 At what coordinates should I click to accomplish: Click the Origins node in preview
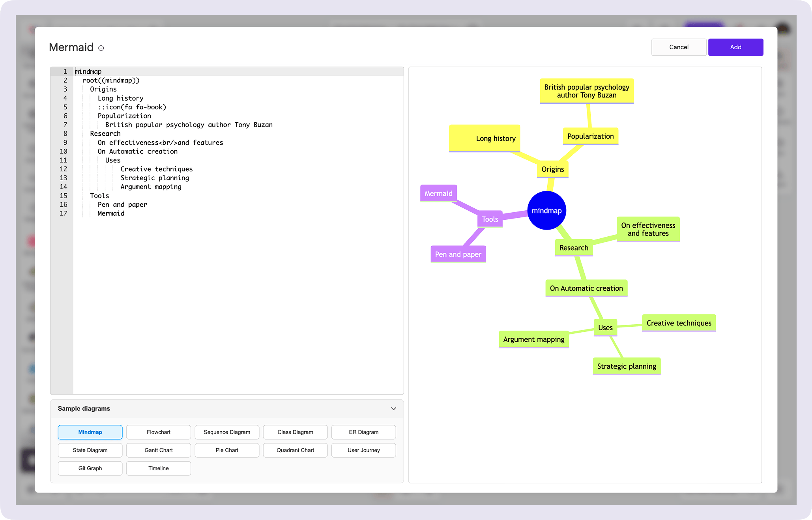click(552, 169)
